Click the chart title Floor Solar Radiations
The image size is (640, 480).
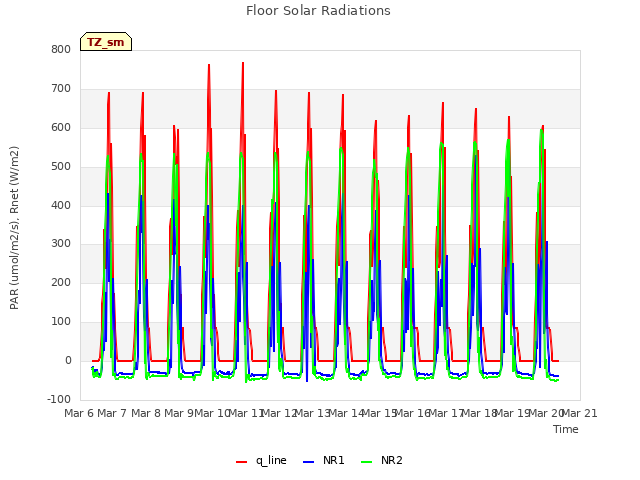318,11
